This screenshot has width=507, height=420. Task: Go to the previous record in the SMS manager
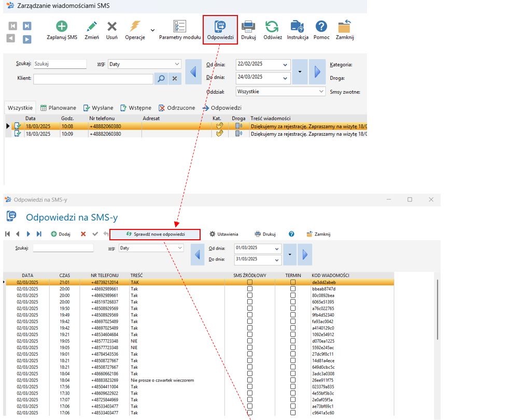(x=11, y=38)
